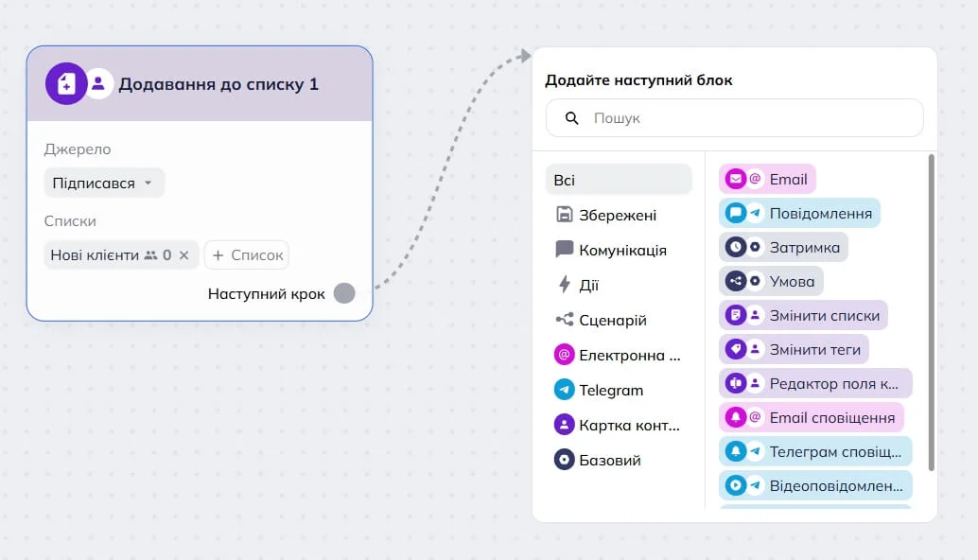This screenshot has width=978, height=560.
Task: Click the Додайте наступний блок heading
Action: tap(638, 79)
